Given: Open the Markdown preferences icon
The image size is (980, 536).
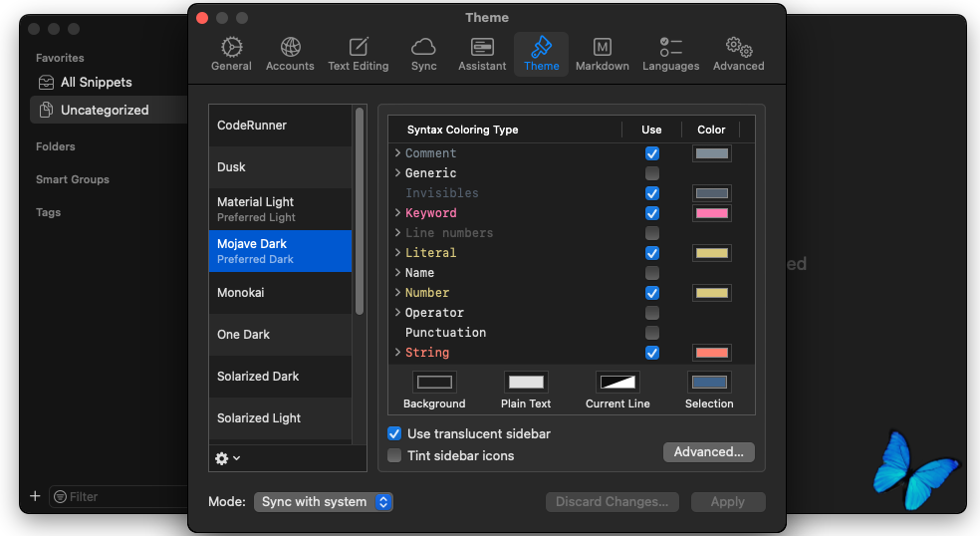Looking at the screenshot, I should [603, 47].
